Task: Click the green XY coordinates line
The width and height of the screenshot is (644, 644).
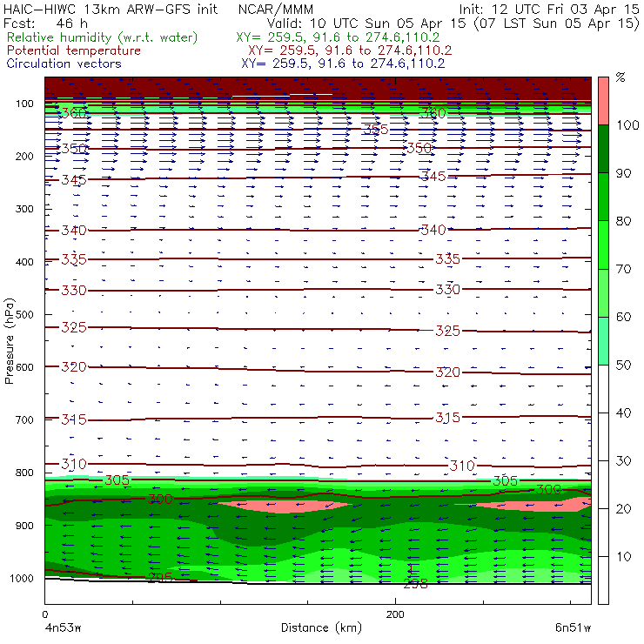Action: click(338, 37)
